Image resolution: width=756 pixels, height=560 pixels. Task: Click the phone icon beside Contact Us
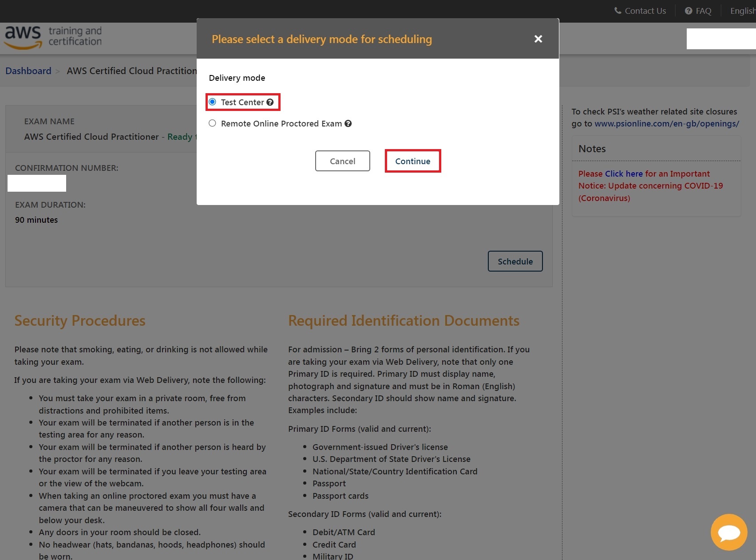tap(617, 11)
